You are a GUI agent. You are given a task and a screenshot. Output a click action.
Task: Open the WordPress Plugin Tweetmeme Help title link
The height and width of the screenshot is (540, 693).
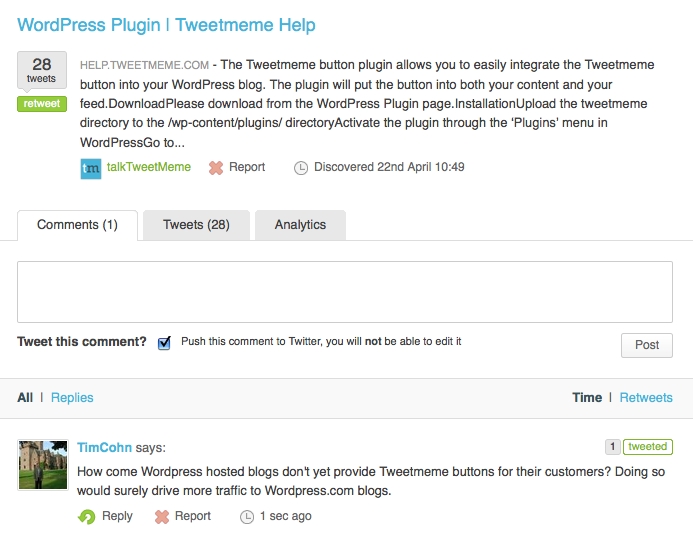(167, 25)
